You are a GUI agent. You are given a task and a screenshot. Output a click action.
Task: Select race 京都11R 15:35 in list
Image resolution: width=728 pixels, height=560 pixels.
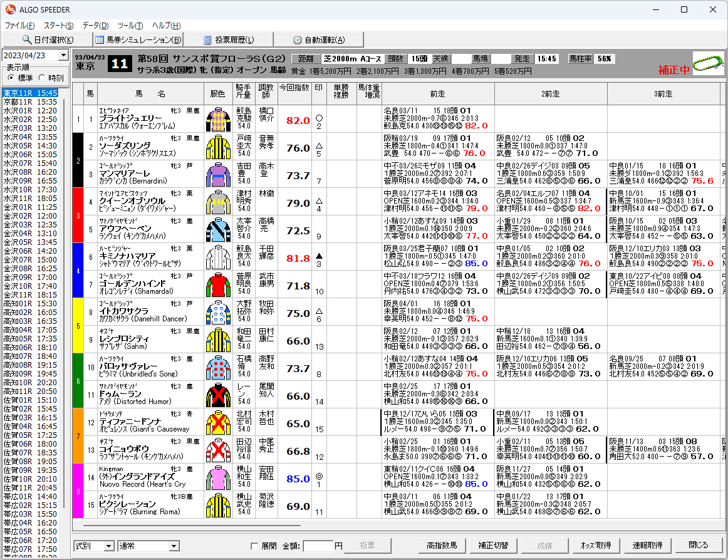click(30, 101)
